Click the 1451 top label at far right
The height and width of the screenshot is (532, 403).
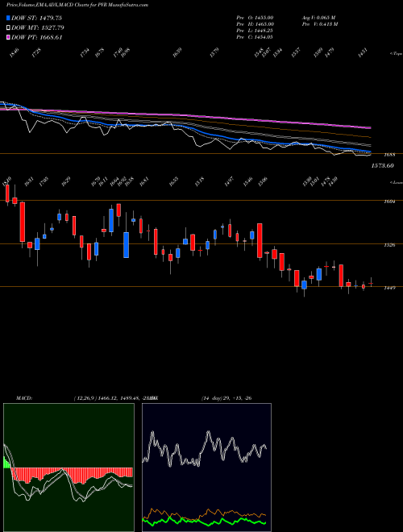[x=363, y=53]
